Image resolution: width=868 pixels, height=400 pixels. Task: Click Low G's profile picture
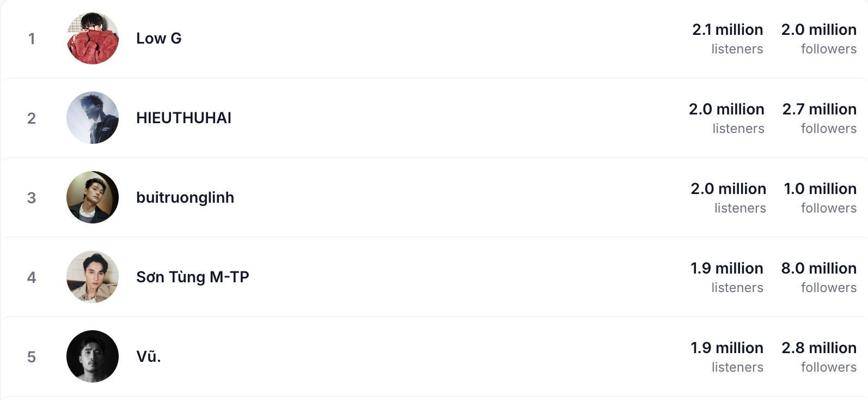[x=93, y=38]
